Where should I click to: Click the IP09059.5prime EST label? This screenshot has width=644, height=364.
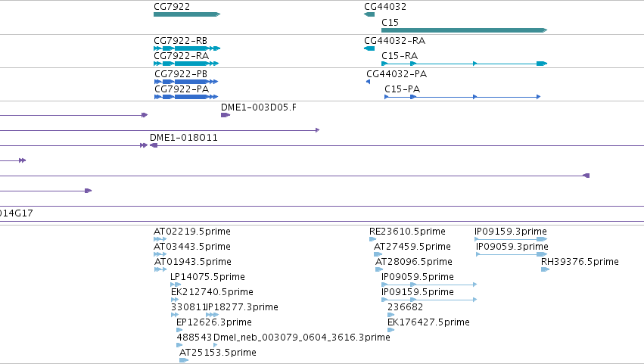(x=418, y=277)
